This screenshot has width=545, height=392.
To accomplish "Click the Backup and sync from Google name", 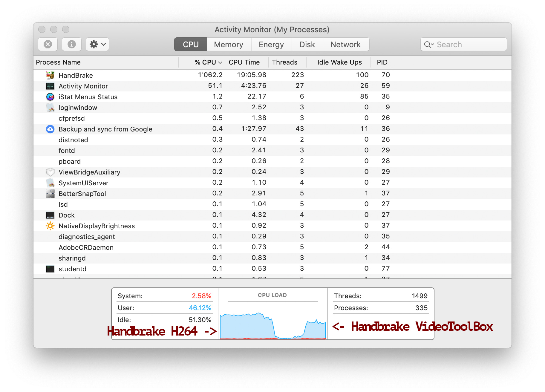I will [105, 129].
